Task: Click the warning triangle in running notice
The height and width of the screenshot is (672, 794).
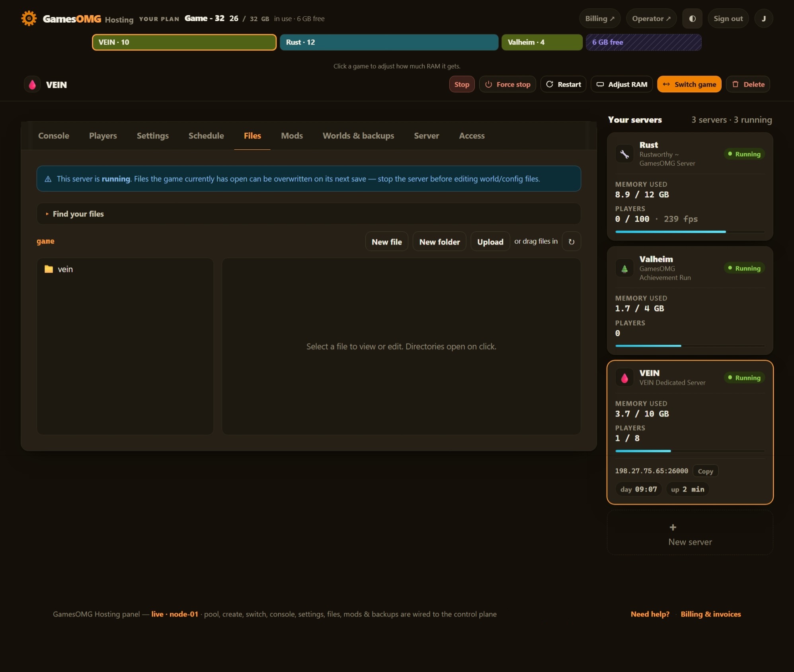Action: 48,179
